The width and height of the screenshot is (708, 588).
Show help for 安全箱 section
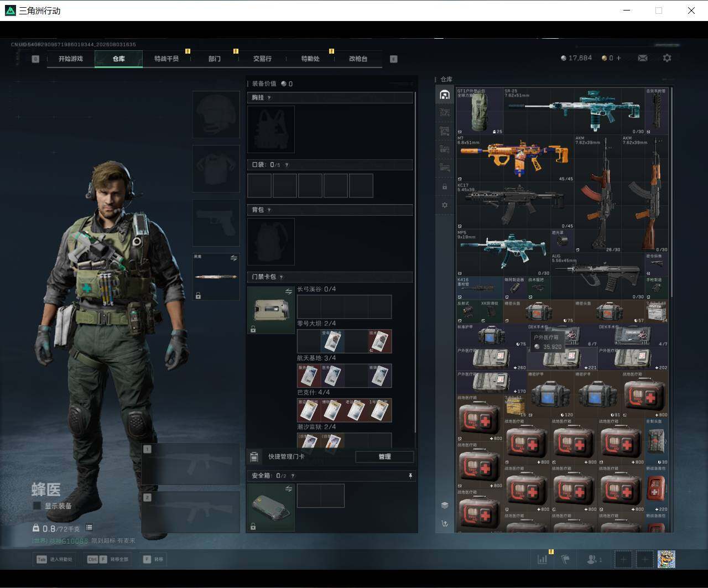click(x=293, y=476)
